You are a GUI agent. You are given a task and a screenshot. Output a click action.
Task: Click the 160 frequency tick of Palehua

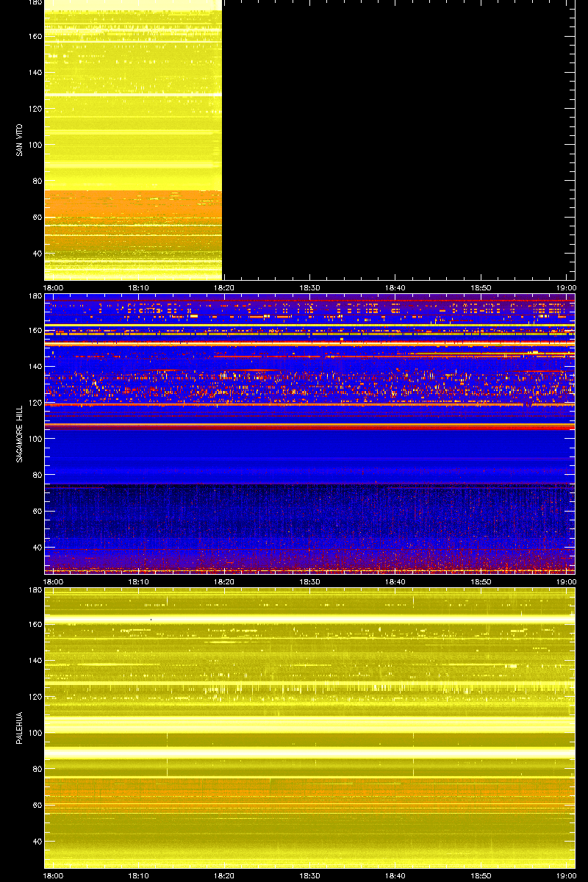pos(35,624)
